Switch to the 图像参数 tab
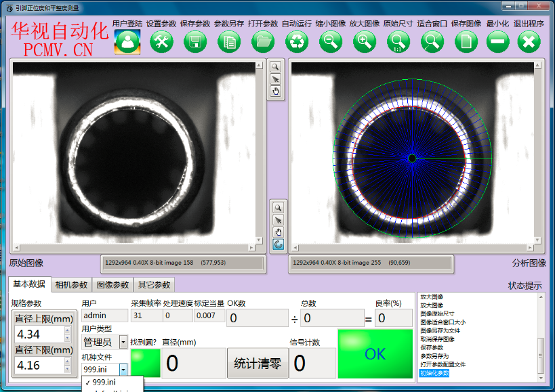The image size is (555, 392). 112,284
